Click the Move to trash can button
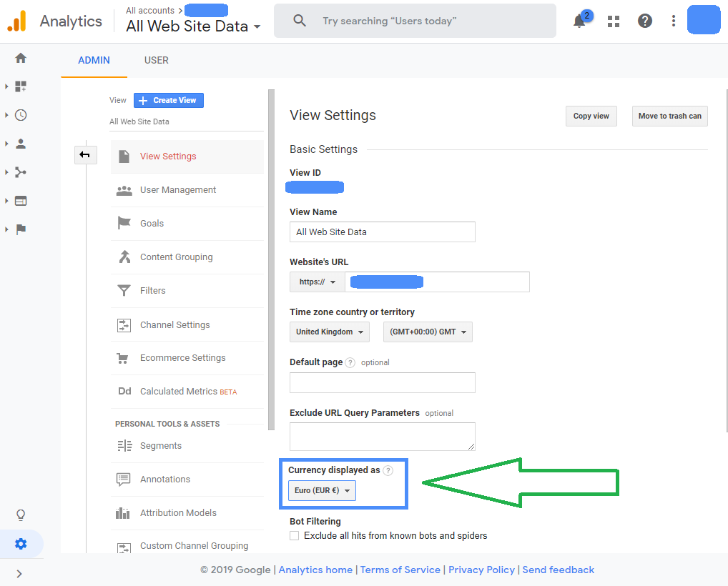This screenshot has height=586, width=728. [669, 116]
